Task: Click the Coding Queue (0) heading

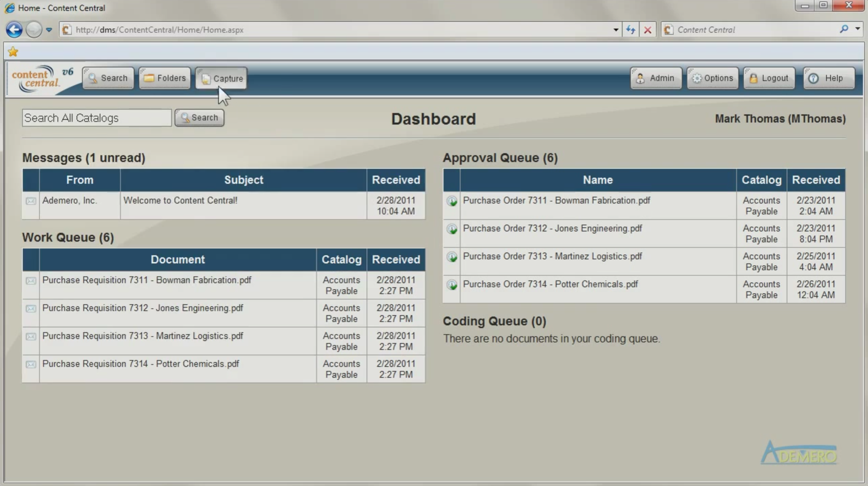Action: 495,321
